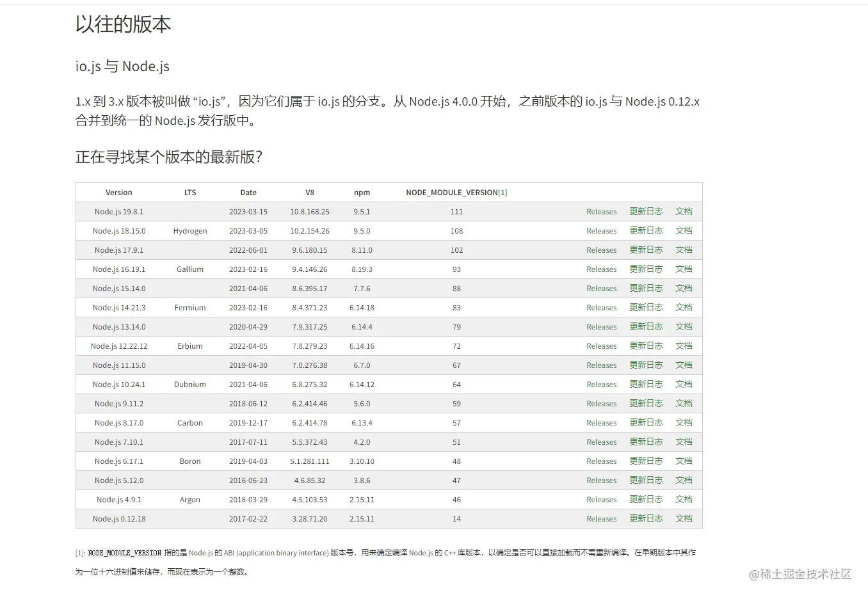Image resolution: width=868 pixels, height=597 pixels.
Task: View 更新日志 for Node.js 10.24.1
Action: (x=646, y=385)
